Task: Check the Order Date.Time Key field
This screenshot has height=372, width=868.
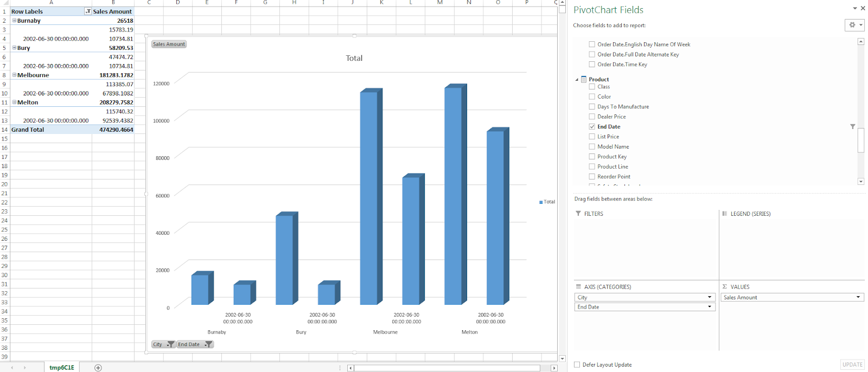Action: pyautogui.click(x=592, y=65)
